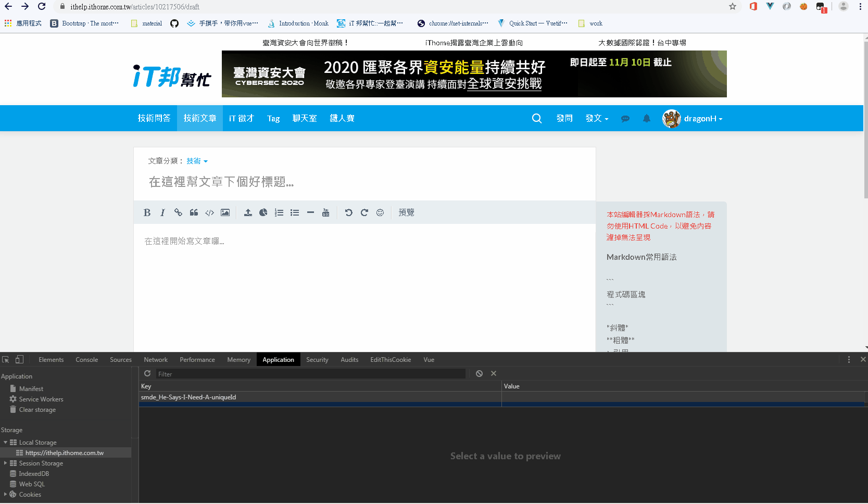
Task: Open the DevTools three-dot options menu
Action: [849, 359]
